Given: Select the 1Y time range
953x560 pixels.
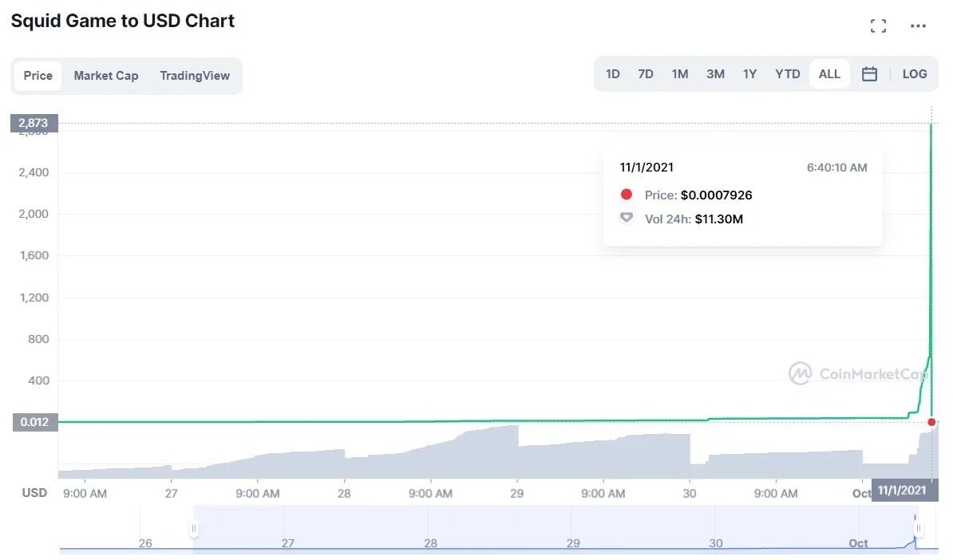Looking at the screenshot, I should 749,74.
